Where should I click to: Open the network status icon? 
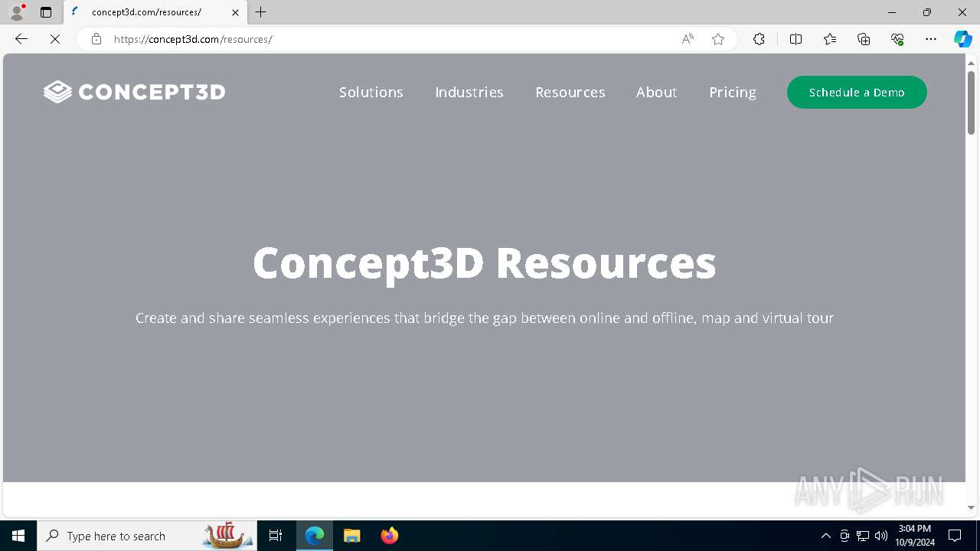point(863,536)
